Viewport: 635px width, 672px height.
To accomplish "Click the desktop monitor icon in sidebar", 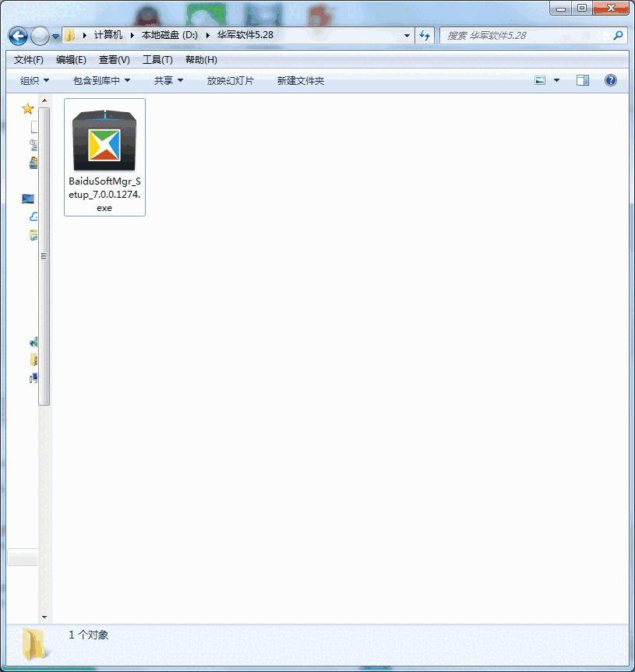I will [28, 199].
